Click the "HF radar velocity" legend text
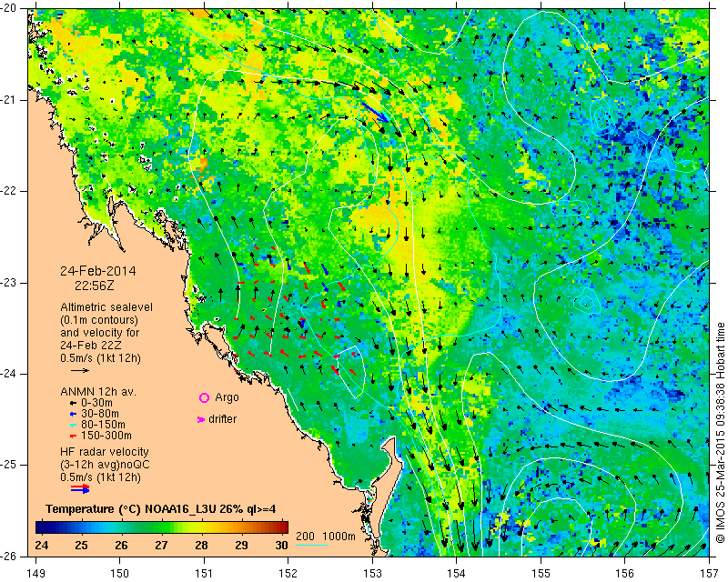Image resolution: width=728 pixels, height=582 pixels. (105, 452)
